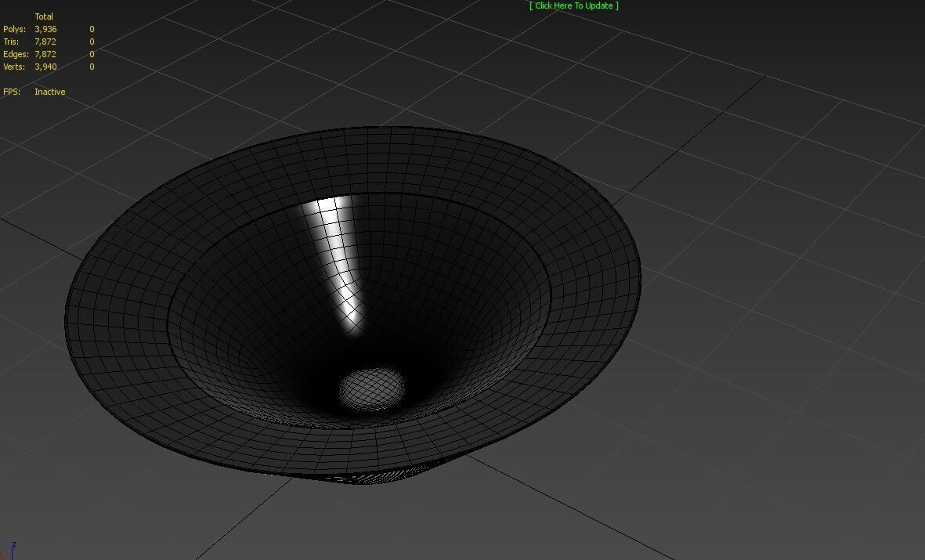Image resolution: width=925 pixels, height=560 pixels.
Task: Click the green 'Click Here To Update' link
Action: coord(574,6)
